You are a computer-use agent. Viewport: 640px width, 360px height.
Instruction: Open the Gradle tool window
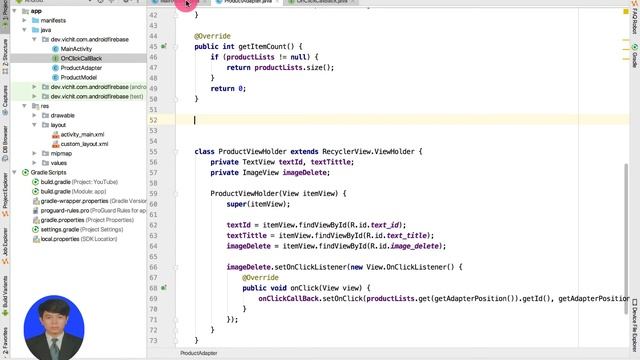635,56
